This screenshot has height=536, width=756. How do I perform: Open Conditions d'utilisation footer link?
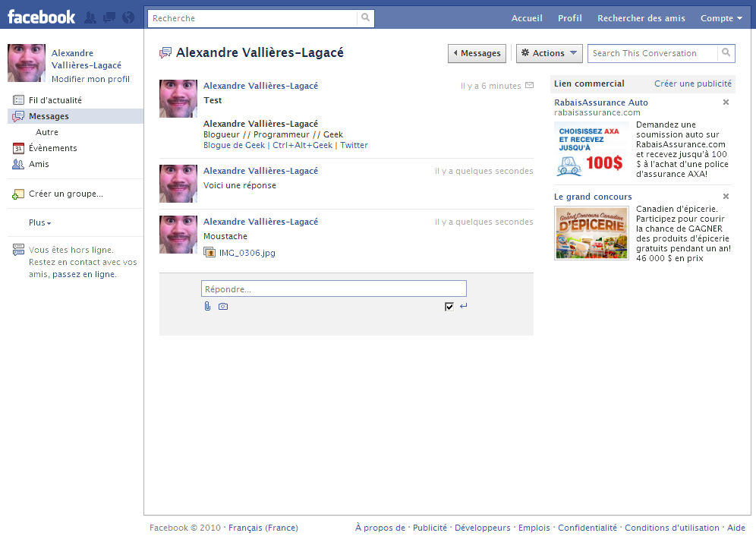tap(672, 528)
